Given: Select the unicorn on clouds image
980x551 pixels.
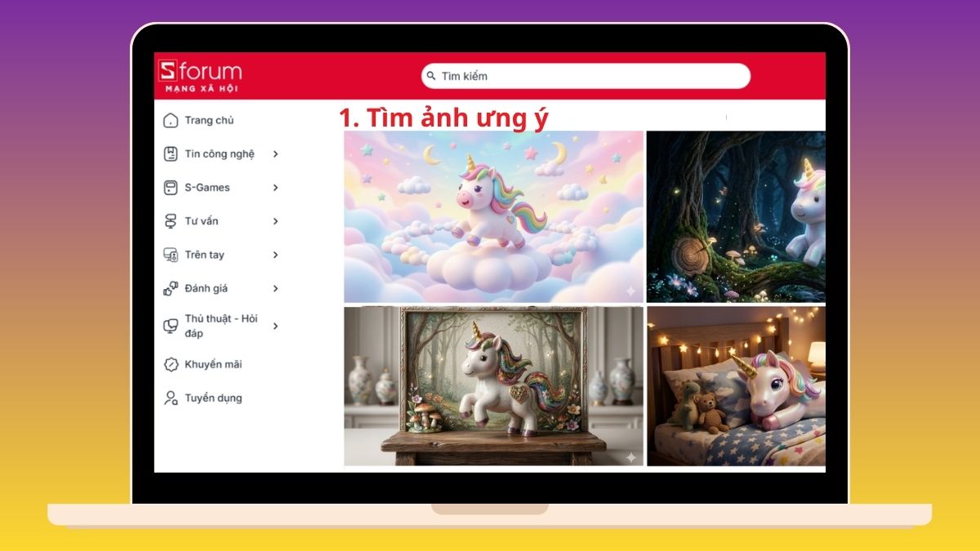Looking at the screenshot, I should (x=490, y=215).
